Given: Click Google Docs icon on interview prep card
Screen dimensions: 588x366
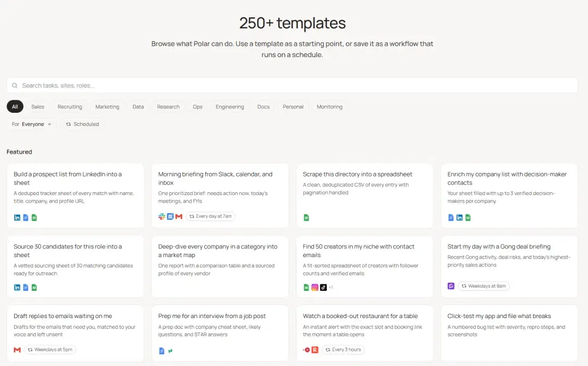Looking at the screenshot, I should click(162, 351).
